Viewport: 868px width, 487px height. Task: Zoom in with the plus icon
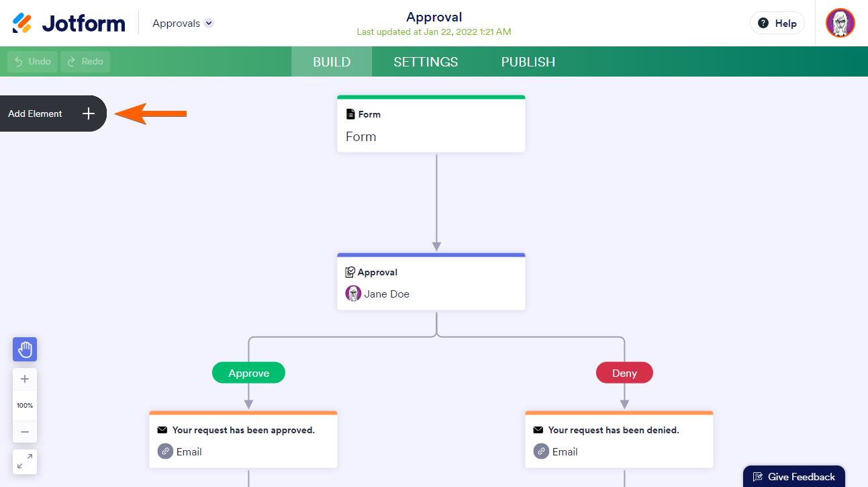(x=25, y=379)
